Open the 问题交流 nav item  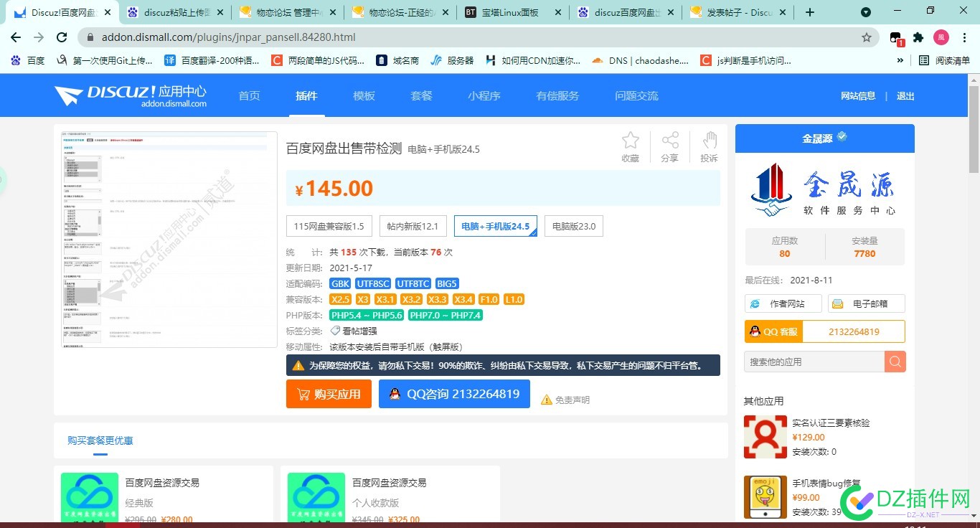pos(636,96)
